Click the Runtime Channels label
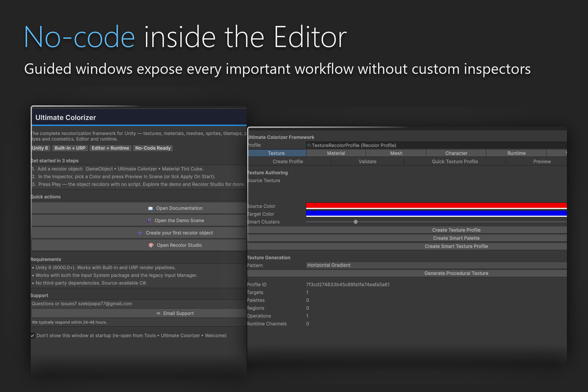588x392 pixels. coord(267,324)
